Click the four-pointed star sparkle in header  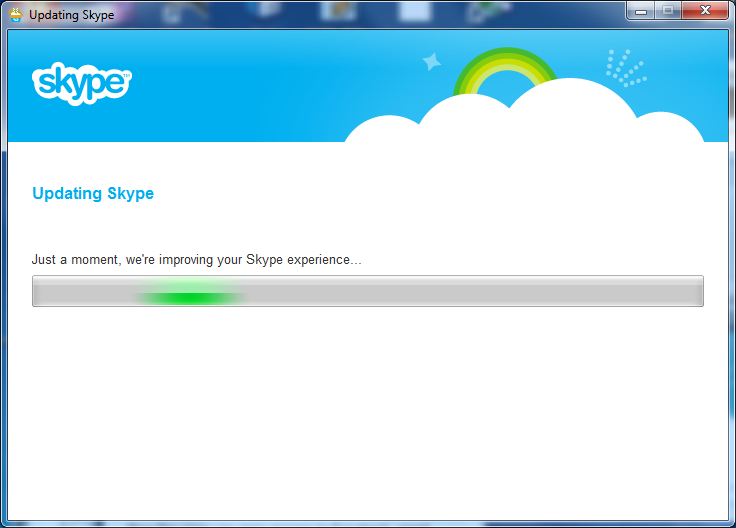click(x=432, y=62)
